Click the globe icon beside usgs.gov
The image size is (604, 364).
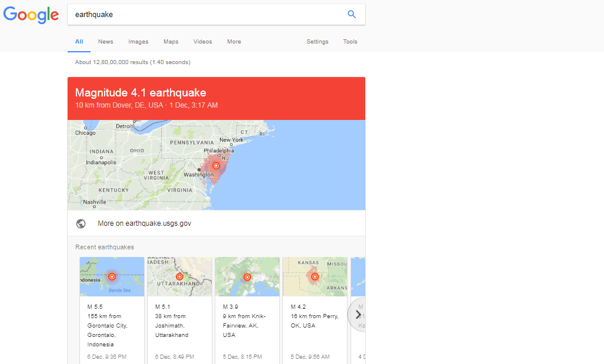(x=81, y=223)
